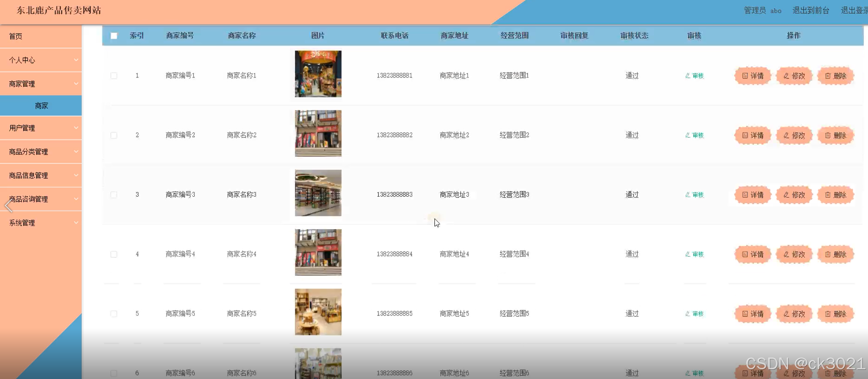Image resolution: width=868 pixels, height=379 pixels.
Task: Click the 商家编号 column header
Action: point(180,36)
